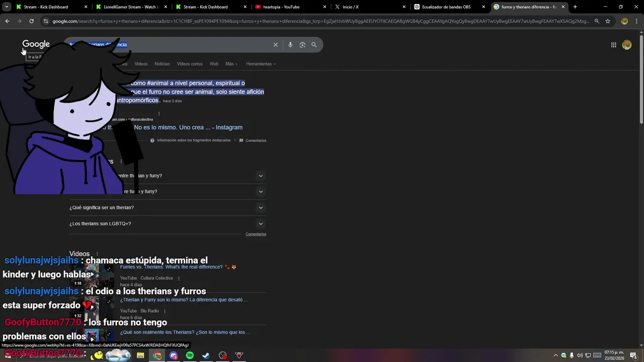Bookmark this page with star icon
The image size is (644, 362).
608,21
